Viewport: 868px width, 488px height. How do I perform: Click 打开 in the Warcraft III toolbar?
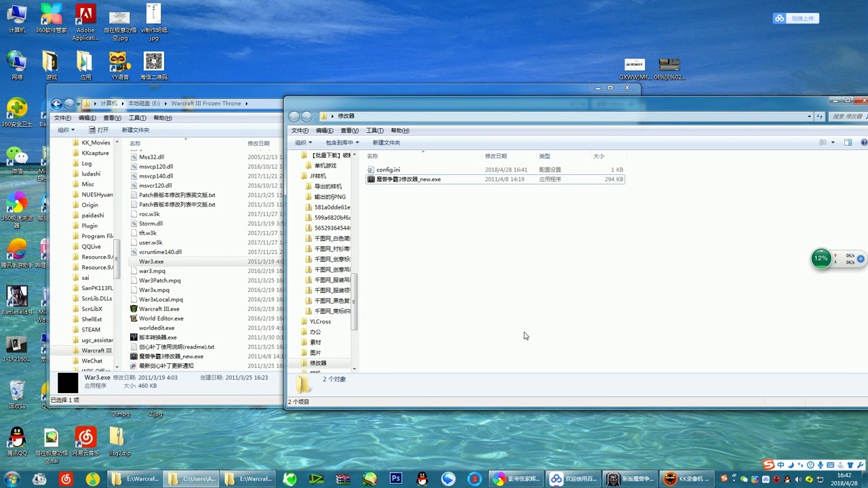tap(98, 130)
